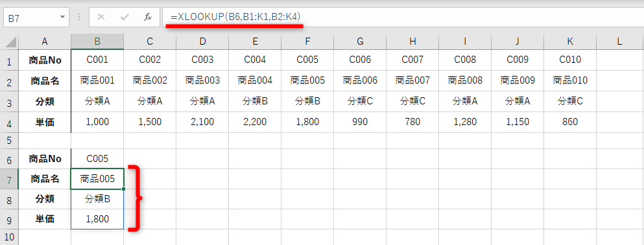Click cell containing 商品006

tap(360, 81)
